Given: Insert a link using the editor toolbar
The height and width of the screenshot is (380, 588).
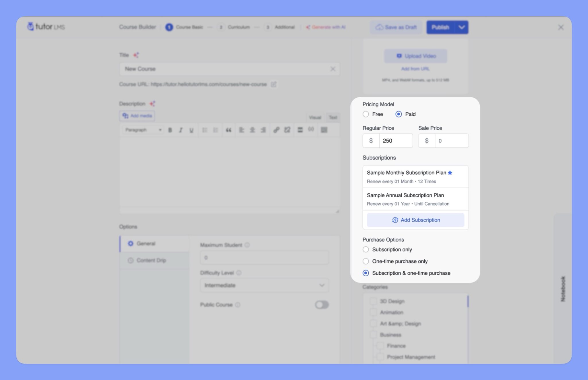Looking at the screenshot, I should 276,130.
